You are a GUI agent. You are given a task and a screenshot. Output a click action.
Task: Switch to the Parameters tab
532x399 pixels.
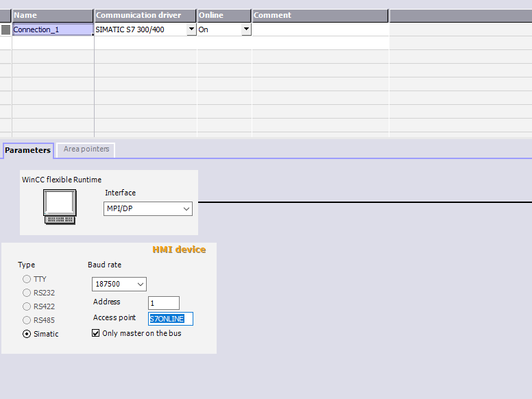click(28, 150)
